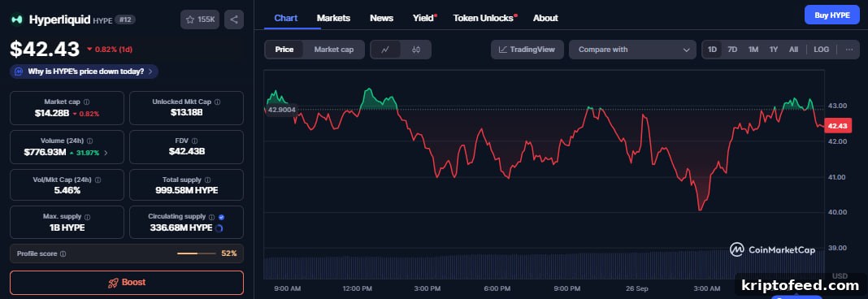868x299 pixels.
Task: Click the share icon button
Action: 234,19
